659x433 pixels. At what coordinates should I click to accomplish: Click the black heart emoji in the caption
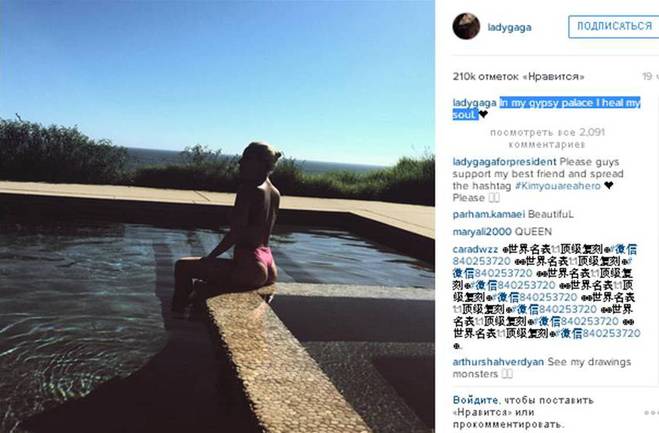pos(484,114)
